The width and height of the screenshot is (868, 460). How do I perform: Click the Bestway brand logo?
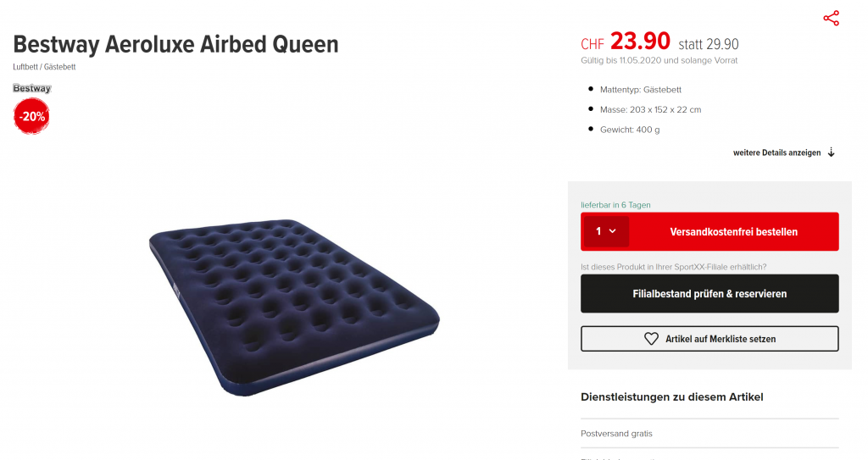point(32,88)
